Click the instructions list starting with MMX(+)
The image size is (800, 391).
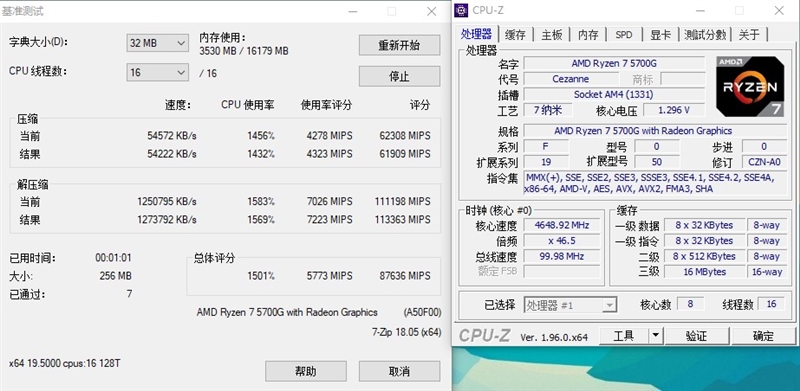pyautogui.click(x=655, y=183)
